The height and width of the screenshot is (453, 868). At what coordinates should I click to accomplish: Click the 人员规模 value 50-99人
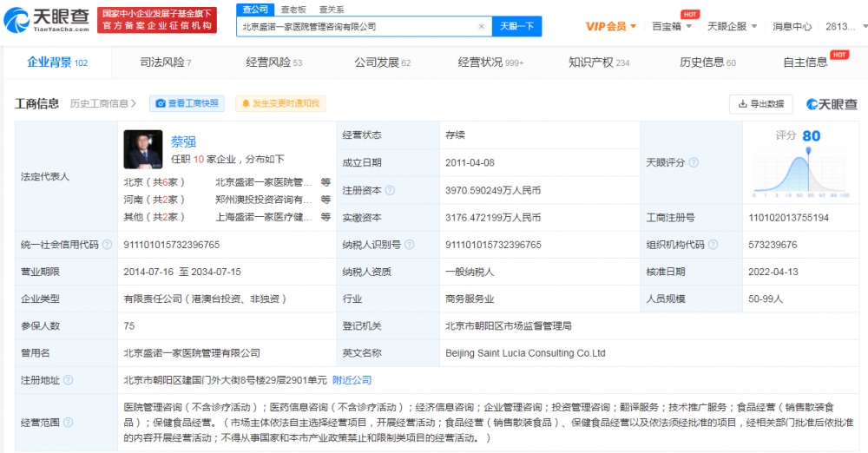click(x=766, y=299)
